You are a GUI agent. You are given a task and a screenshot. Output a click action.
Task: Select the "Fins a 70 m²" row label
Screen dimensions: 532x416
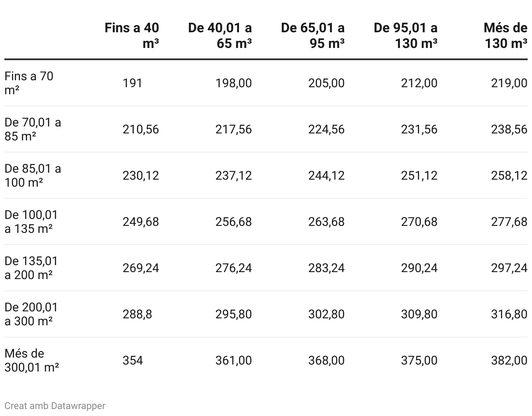pyautogui.click(x=29, y=83)
